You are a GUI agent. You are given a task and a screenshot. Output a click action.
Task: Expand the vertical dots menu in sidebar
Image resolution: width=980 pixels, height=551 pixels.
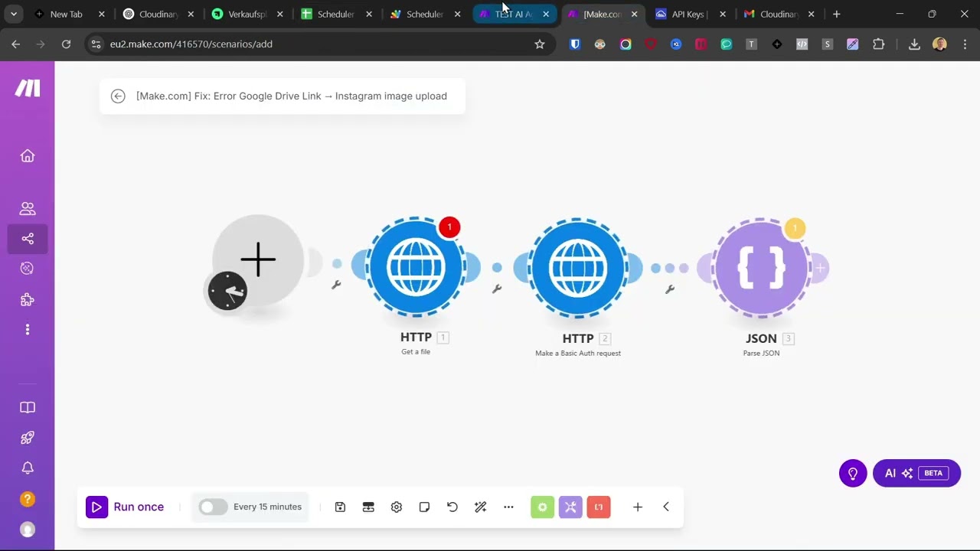[28, 328]
